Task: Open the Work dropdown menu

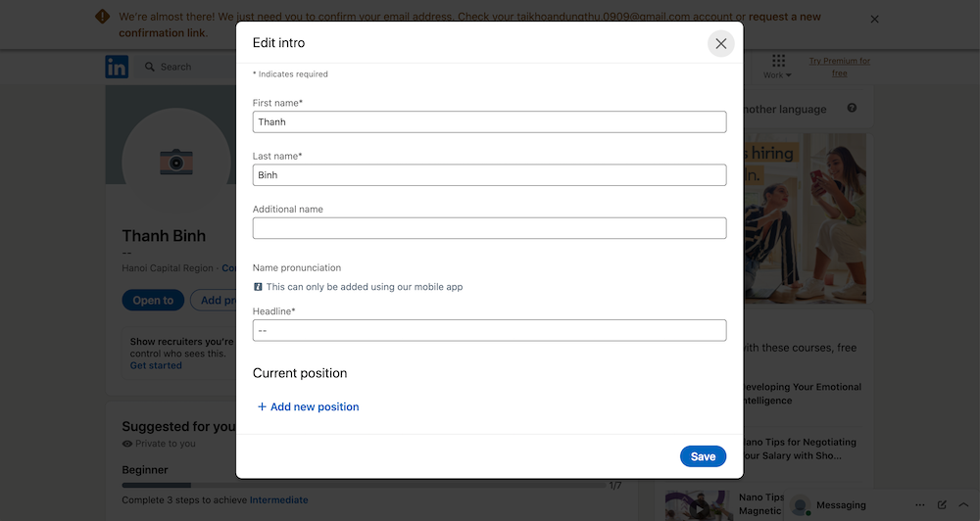Action: click(777, 75)
